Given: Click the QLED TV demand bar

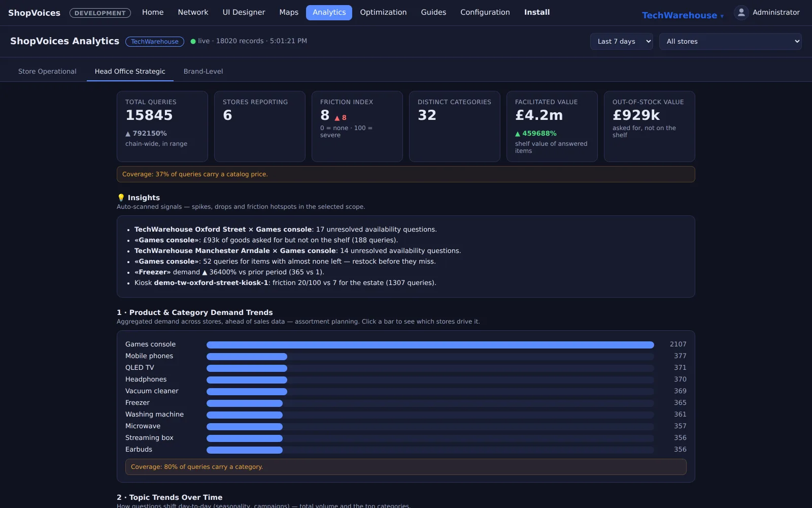Looking at the screenshot, I should pos(247,368).
